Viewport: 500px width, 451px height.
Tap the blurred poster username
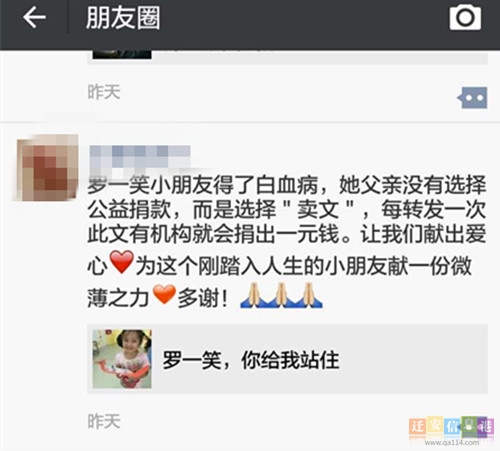coord(140,156)
